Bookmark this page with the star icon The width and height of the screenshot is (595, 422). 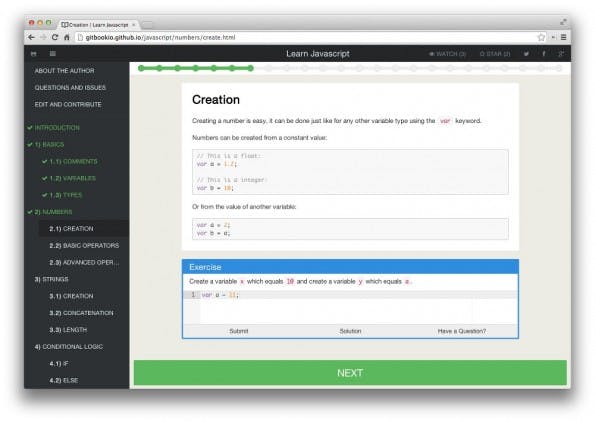tap(541, 37)
